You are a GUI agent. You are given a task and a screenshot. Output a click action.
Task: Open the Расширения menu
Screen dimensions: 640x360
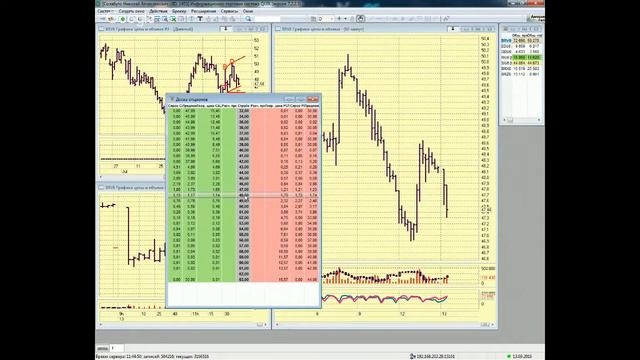203,11
